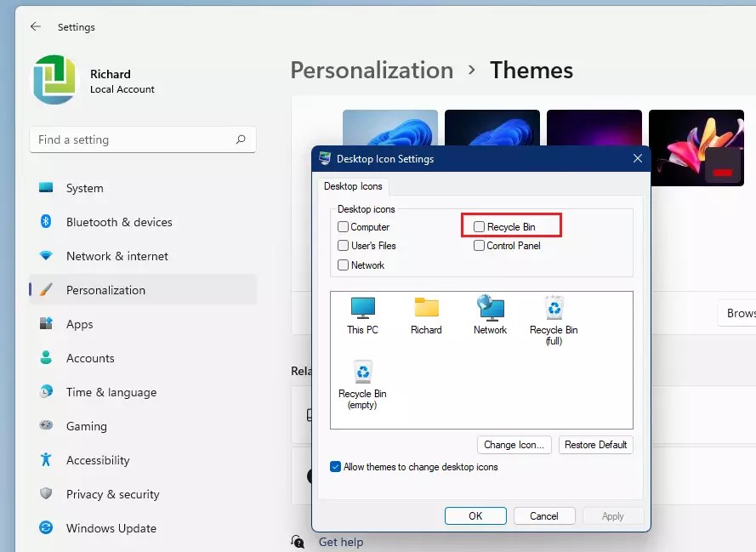Uncheck Allow themes to change desktop icons
Screen dimensions: 756x552
pos(334,466)
